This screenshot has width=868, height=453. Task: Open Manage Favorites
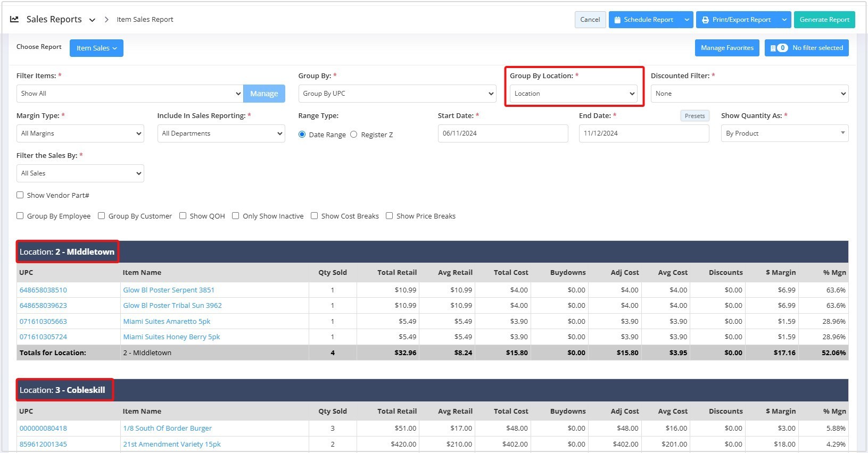(727, 48)
